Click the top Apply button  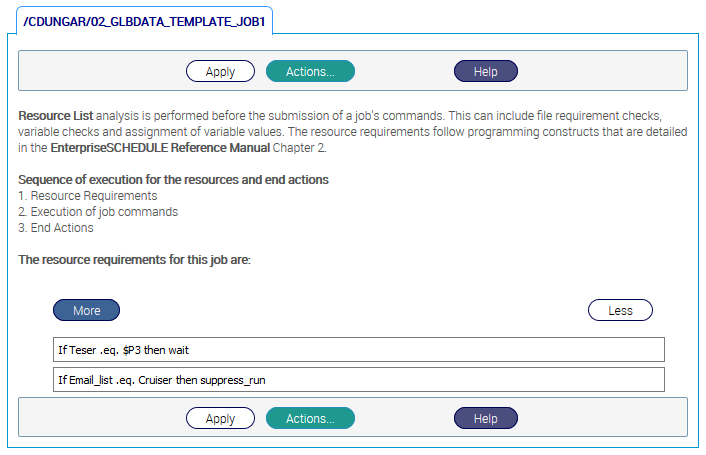click(x=220, y=71)
